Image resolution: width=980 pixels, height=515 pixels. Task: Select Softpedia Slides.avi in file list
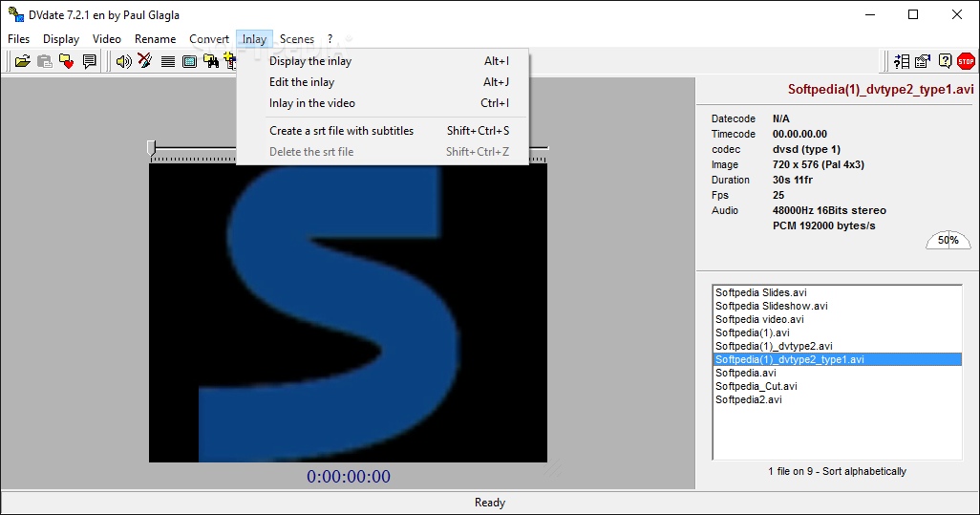(x=837, y=292)
